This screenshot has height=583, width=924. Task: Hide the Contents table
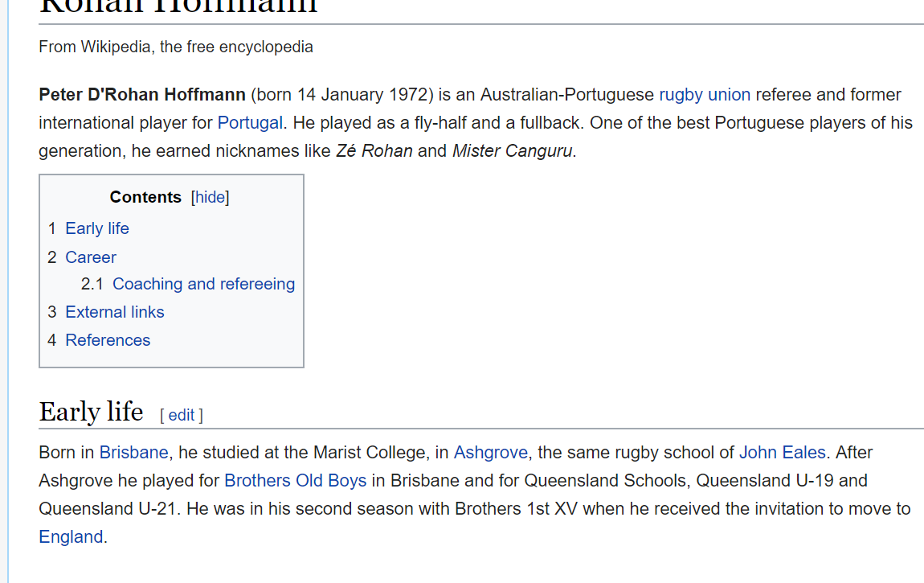click(x=210, y=198)
